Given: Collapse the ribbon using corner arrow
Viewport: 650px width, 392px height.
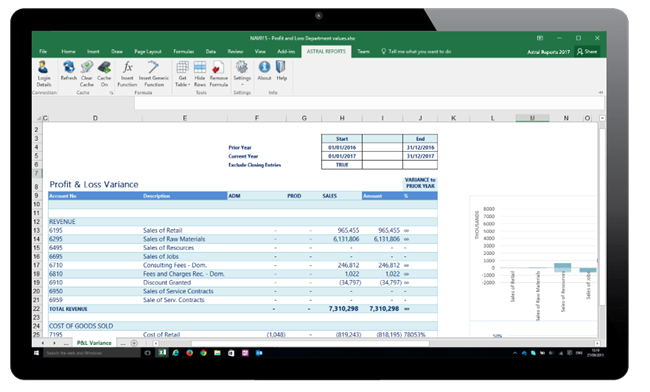Looking at the screenshot, I should pos(601,92).
